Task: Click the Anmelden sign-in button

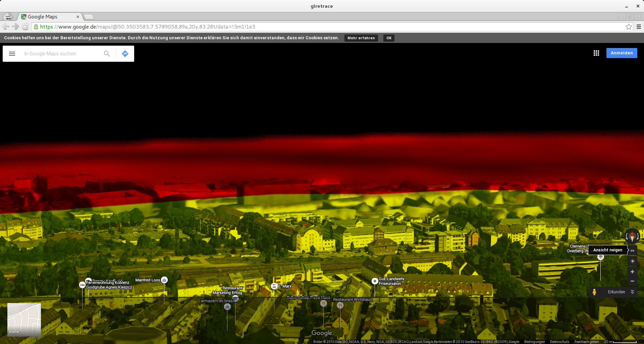Action: [x=622, y=53]
